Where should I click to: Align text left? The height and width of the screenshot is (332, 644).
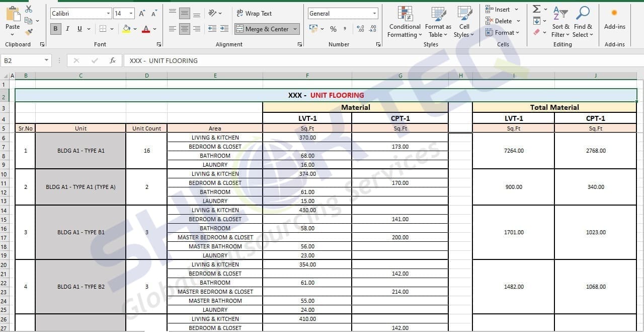[x=173, y=29]
